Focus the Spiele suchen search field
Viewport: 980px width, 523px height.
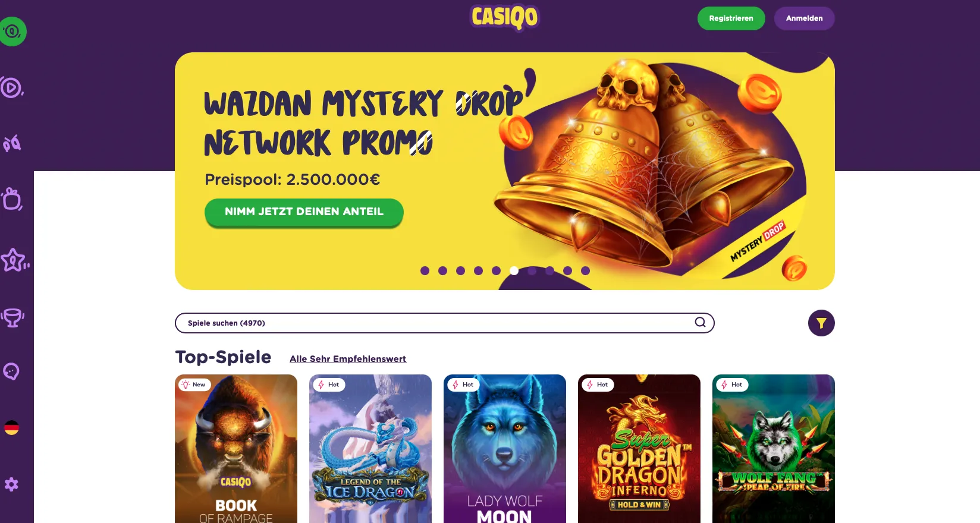(x=444, y=323)
